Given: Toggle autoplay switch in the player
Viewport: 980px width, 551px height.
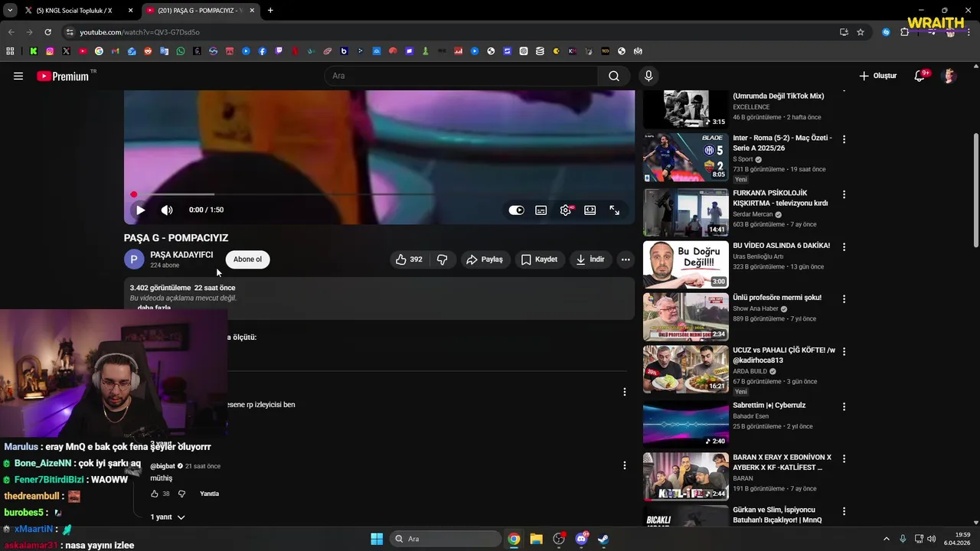Looking at the screenshot, I should (517, 210).
